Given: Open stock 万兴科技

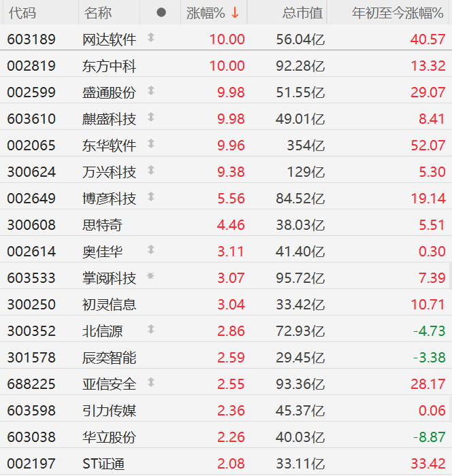Looking at the screenshot, I should 109,172.
